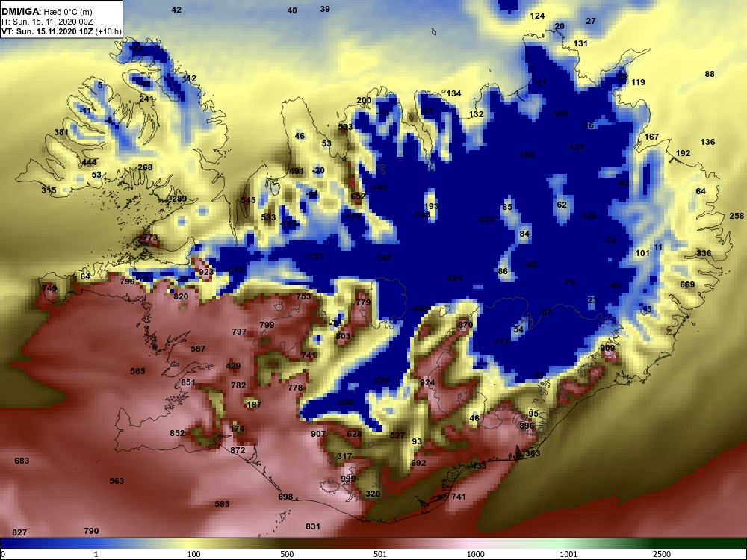Click the '(+10 h)' forecast offset text
747x560 pixels.
coord(108,32)
